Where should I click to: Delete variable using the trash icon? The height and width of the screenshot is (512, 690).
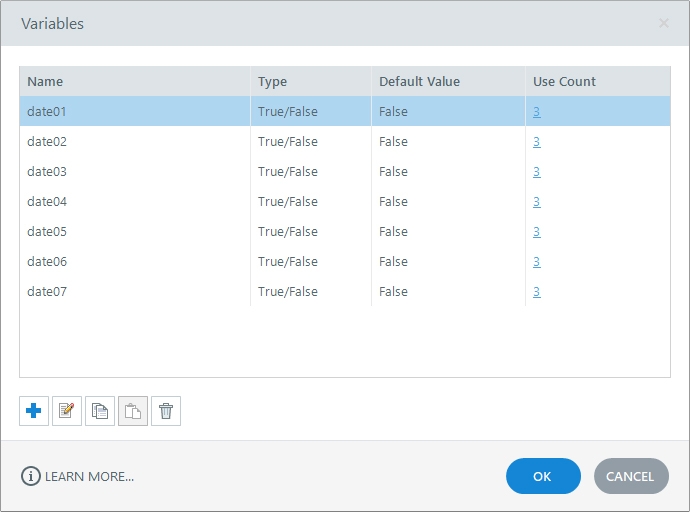point(166,411)
